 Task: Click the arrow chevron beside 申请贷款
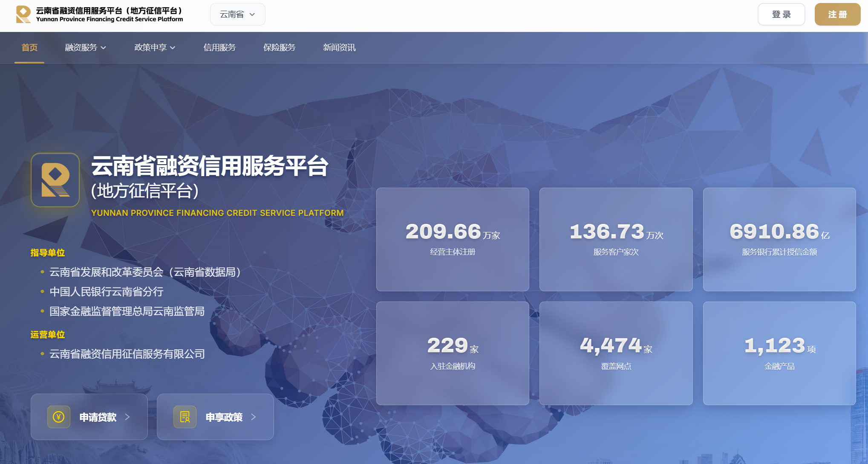point(127,417)
